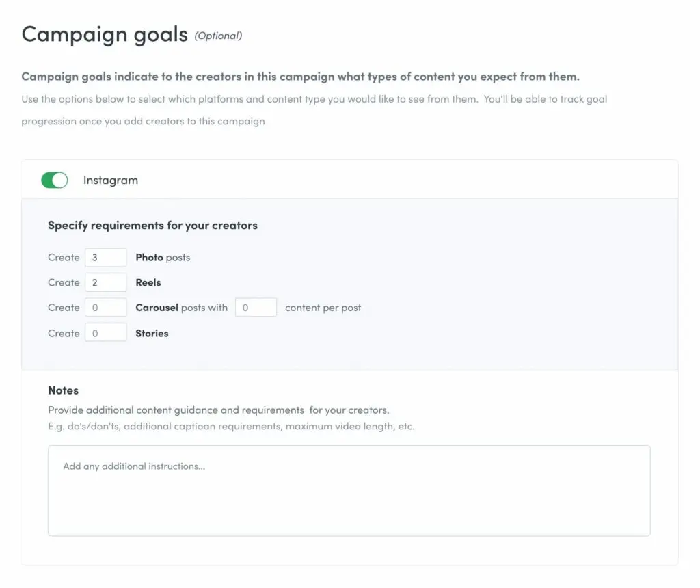Click the (Optional) tag next to heading
Viewport: 700px width, 588px height.
click(218, 36)
